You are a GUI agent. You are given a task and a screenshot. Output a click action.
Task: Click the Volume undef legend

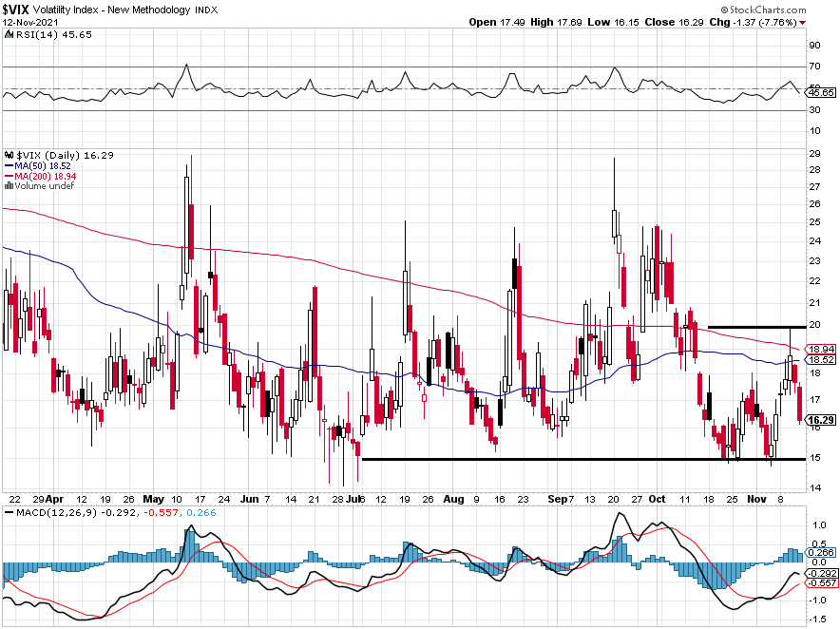click(44, 186)
